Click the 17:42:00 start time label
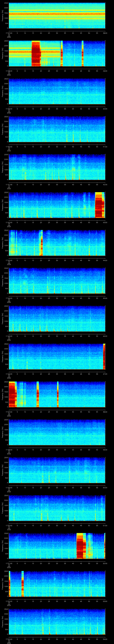Screen dimensions: 114x644 [9, 223]
